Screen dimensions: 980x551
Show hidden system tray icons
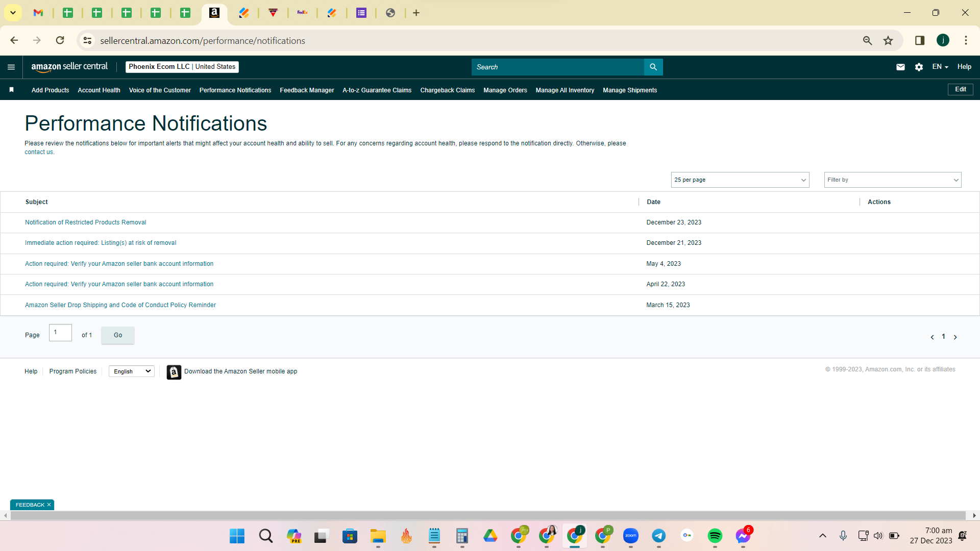coord(822,536)
